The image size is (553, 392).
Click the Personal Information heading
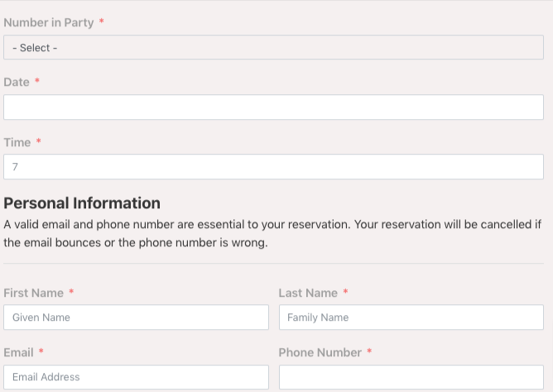click(x=82, y=203)
